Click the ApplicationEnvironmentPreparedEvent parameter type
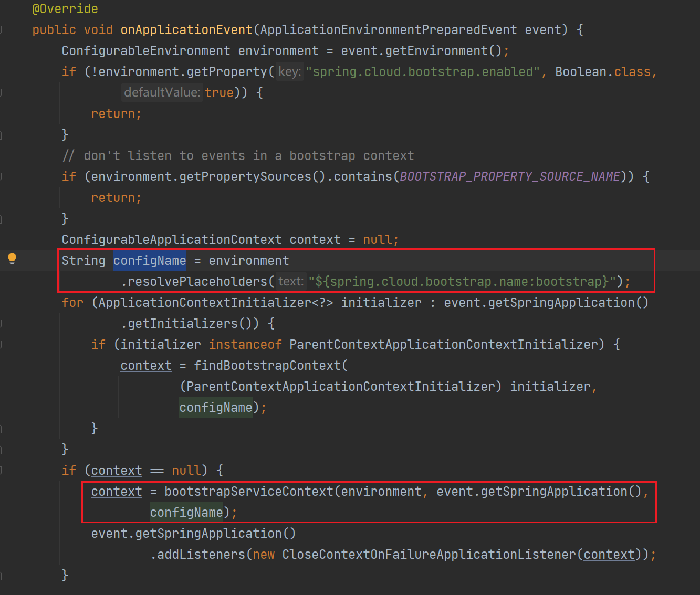The image size is (700, 595). pos(388,30)
